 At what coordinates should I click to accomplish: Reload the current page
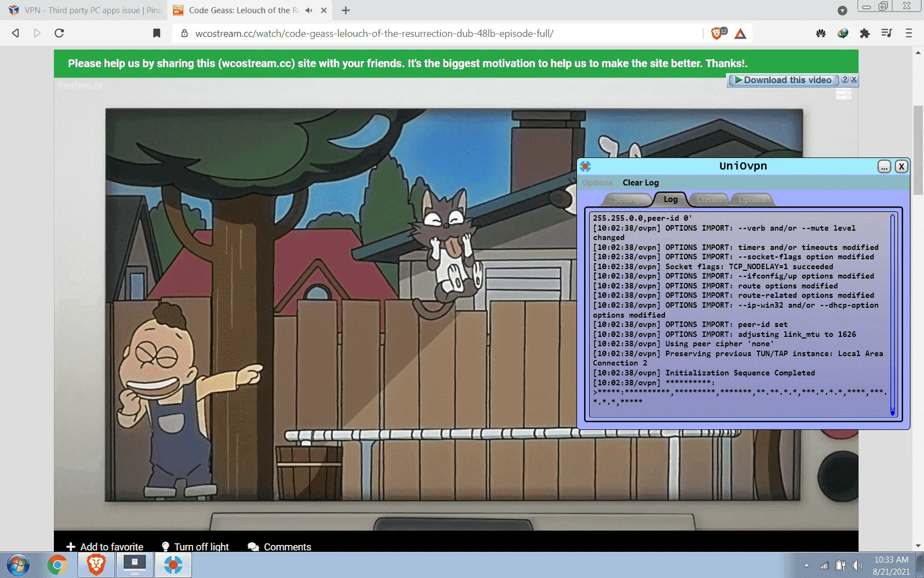tap(59, 33)
